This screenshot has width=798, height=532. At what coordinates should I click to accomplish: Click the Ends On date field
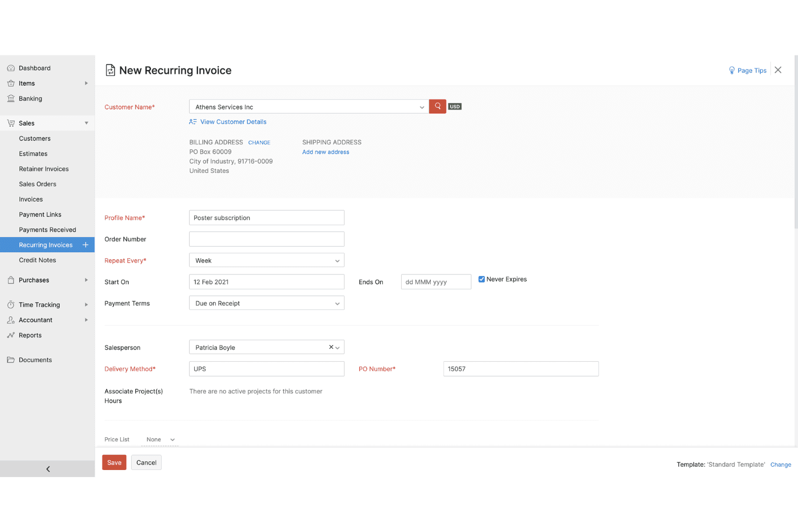click(436, 282)
